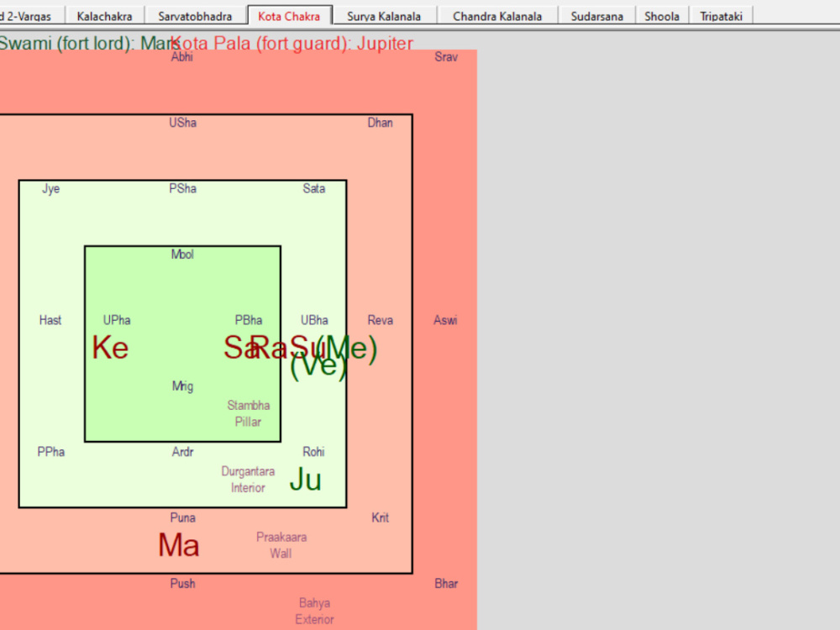The image size is (840, 630).
Task: Click the Mrig nakshatra label
Action: tap(182, 386)
